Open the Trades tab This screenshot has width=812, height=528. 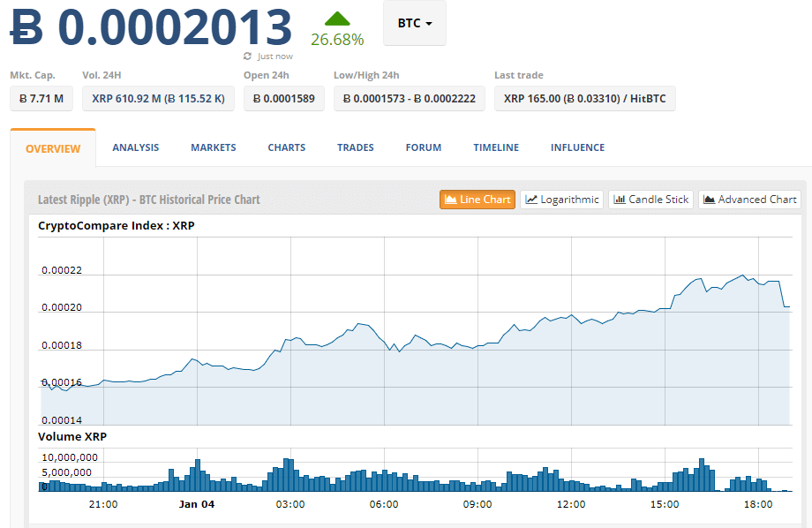tap(355, 147)
